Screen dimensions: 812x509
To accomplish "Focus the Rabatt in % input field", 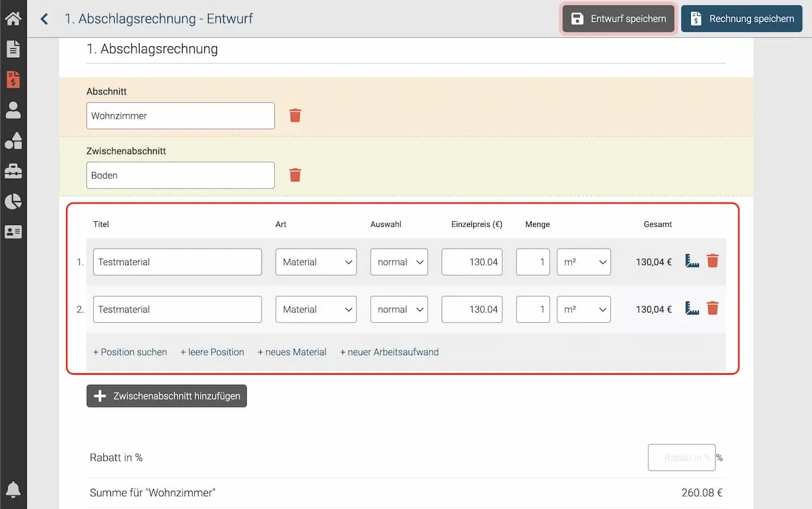I will click(x=682, y=458).
